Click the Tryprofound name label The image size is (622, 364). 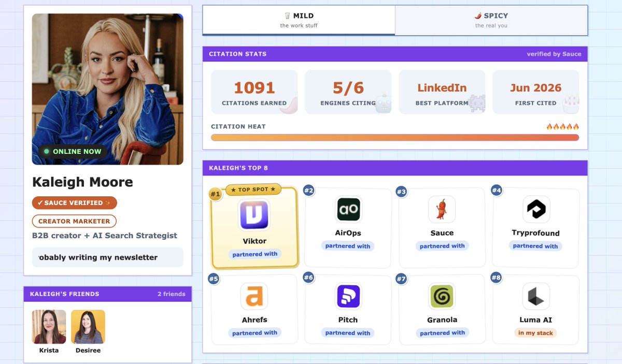coord(535,233)
